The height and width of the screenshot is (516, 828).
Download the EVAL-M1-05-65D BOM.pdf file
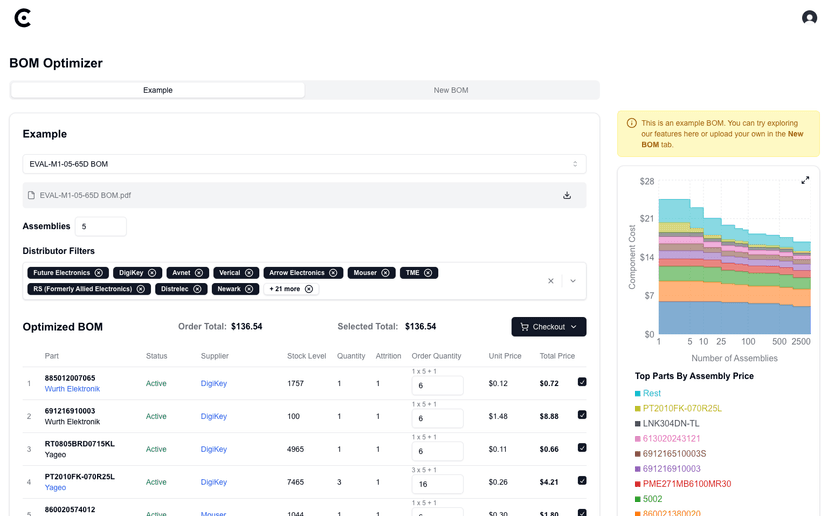[x=567, y=195]
